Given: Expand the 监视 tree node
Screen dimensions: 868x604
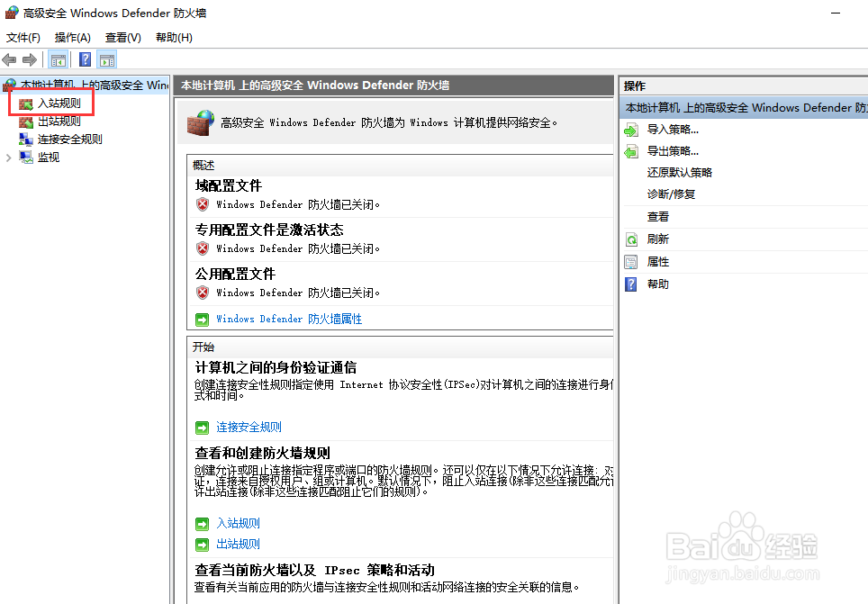Looking at the screenshot, I should point(8,158).
